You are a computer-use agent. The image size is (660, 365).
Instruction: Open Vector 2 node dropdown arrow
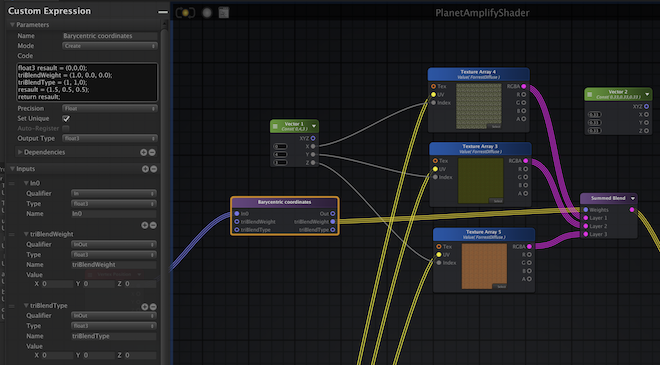point(647,94)
